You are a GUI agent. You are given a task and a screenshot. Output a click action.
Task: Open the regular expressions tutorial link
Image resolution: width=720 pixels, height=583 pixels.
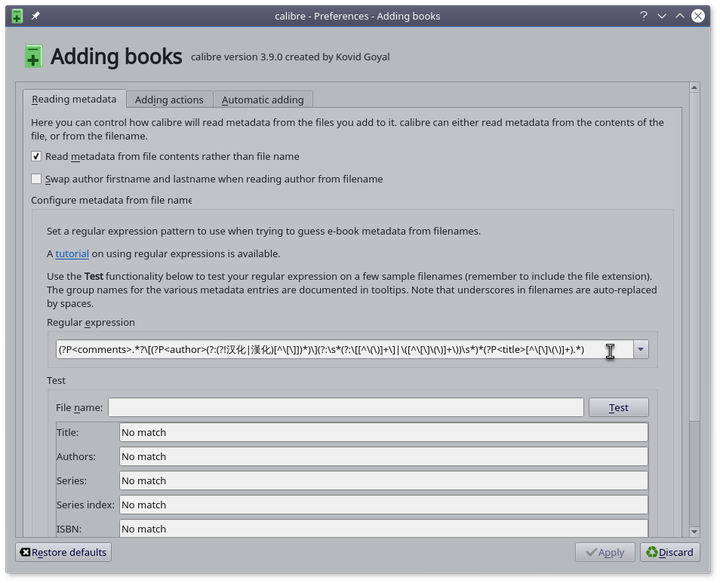72,254
